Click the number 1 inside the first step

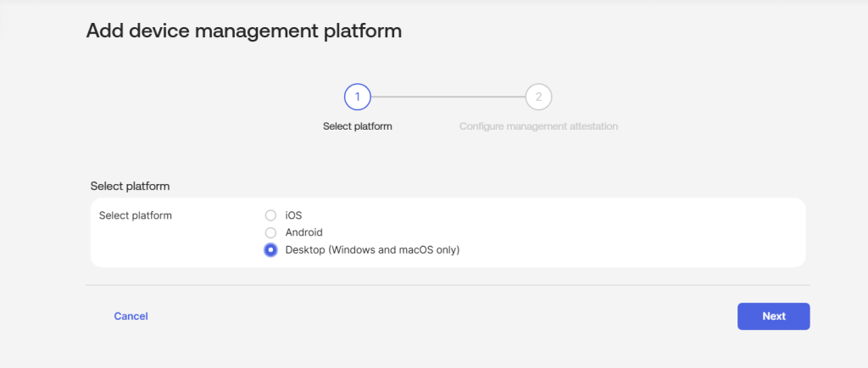pyautogui.click(x=358, y=97)
